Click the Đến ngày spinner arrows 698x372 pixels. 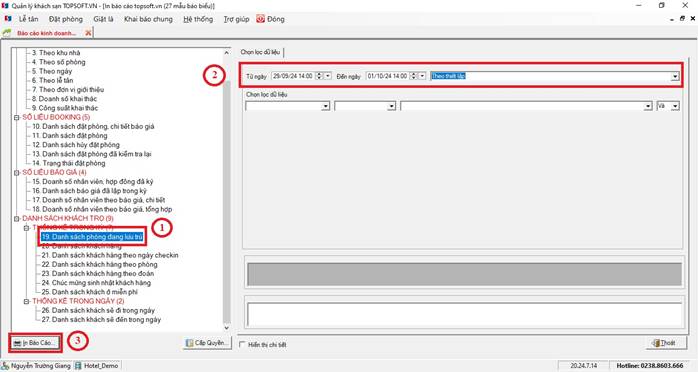pyautogui.click(x=414, y=76)
